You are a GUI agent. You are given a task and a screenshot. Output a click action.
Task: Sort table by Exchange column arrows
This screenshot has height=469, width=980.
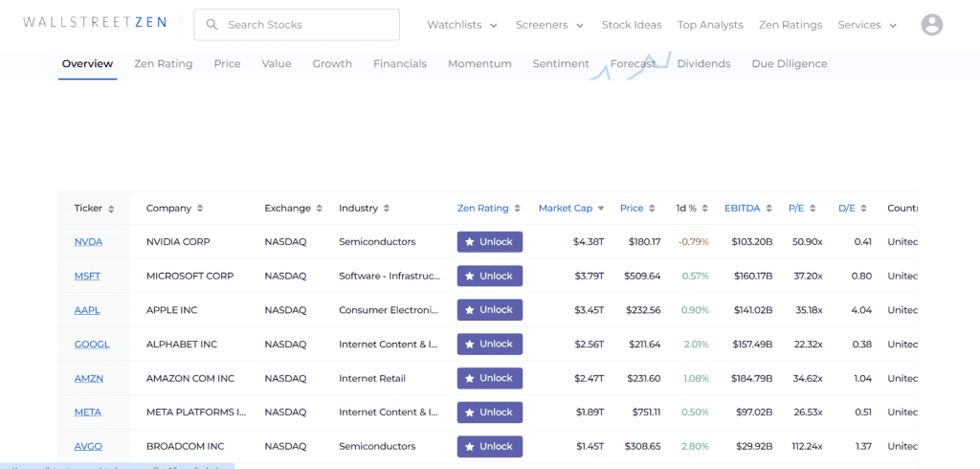tap(320, 209)
